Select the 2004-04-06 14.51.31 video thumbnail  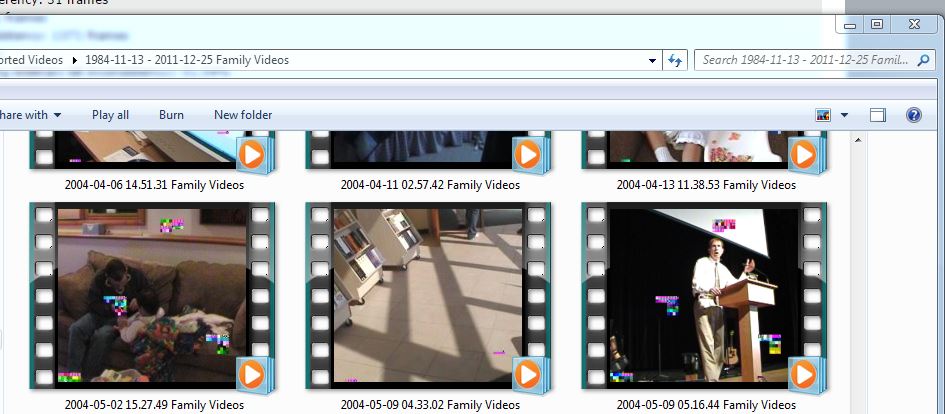(x=152, y=151)
